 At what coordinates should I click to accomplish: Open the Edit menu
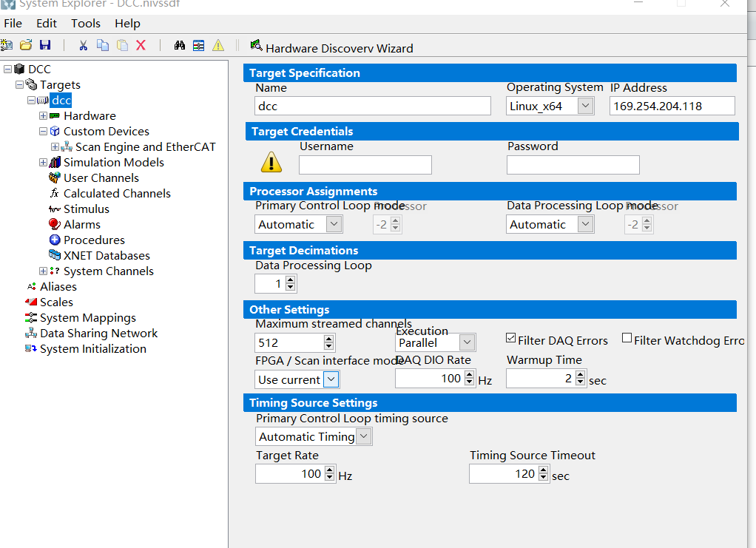tap(46, 23)
